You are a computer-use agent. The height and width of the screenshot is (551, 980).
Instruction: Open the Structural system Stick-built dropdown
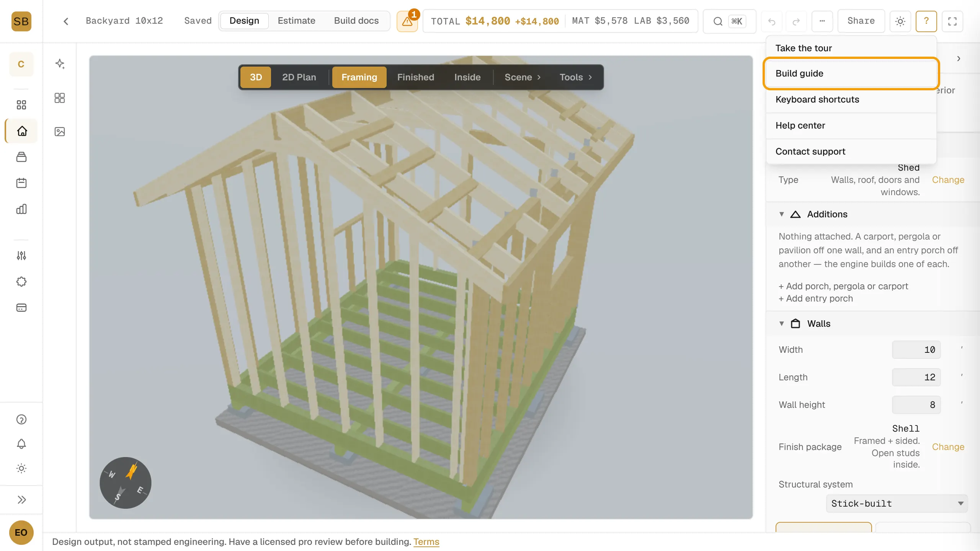(897, 504)
